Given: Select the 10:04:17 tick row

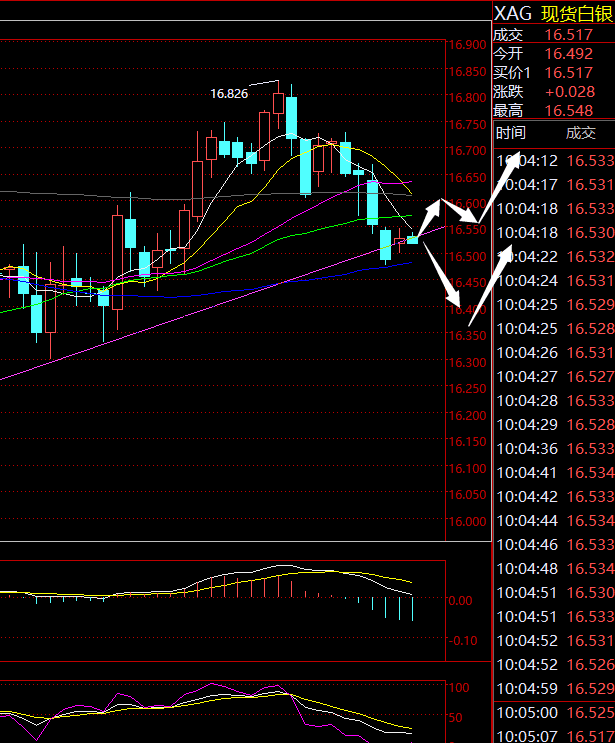Looking at the screenshot, I should [x=554, y=184].
